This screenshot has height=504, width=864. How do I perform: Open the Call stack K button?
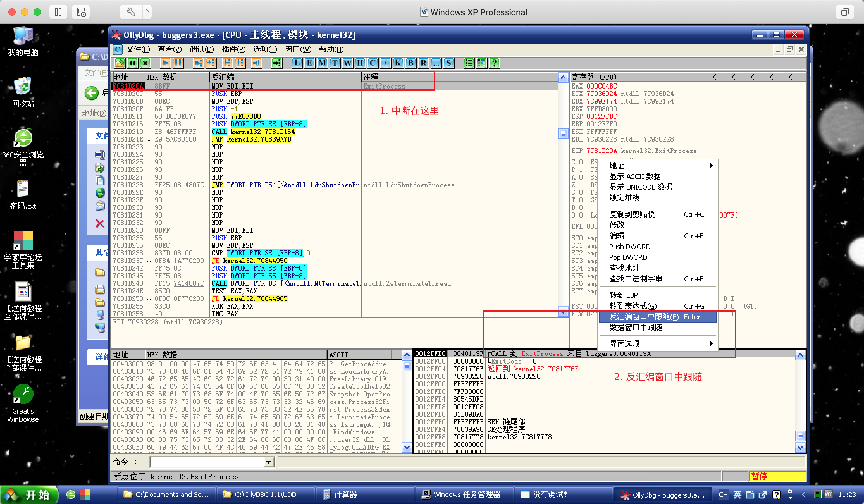click(x=398, y=63)
